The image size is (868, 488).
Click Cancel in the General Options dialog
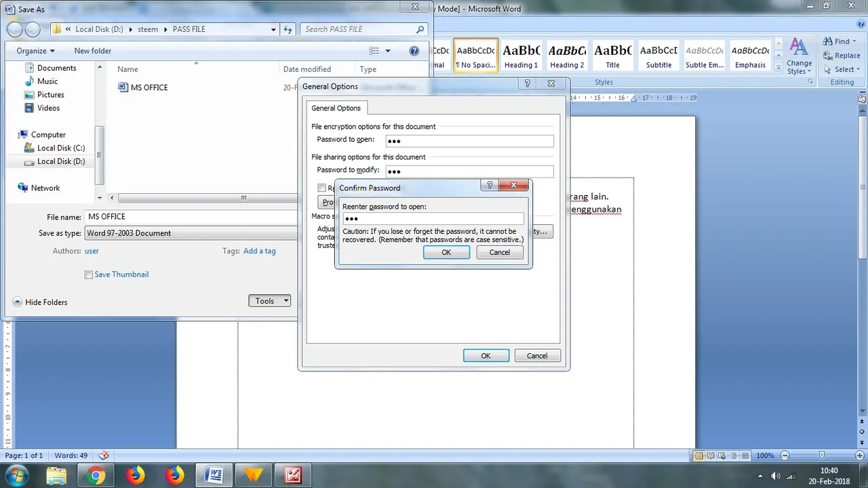(x=537, y=356)
